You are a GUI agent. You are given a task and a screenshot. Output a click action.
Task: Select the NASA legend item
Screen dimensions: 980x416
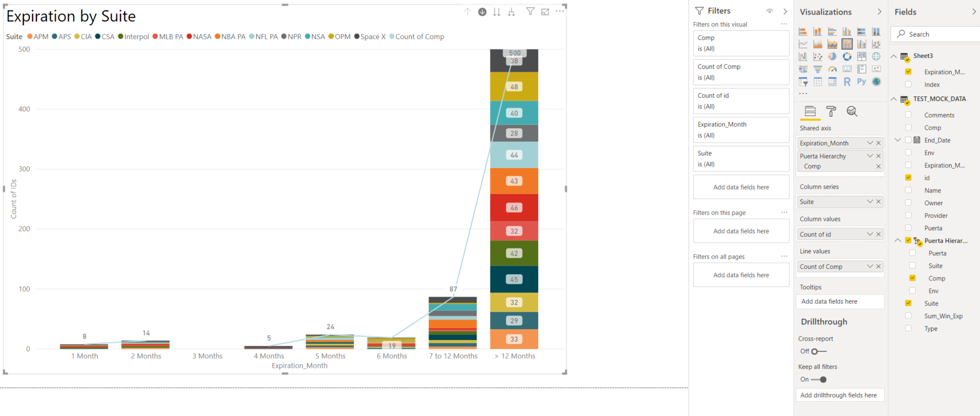pos(199,37)
